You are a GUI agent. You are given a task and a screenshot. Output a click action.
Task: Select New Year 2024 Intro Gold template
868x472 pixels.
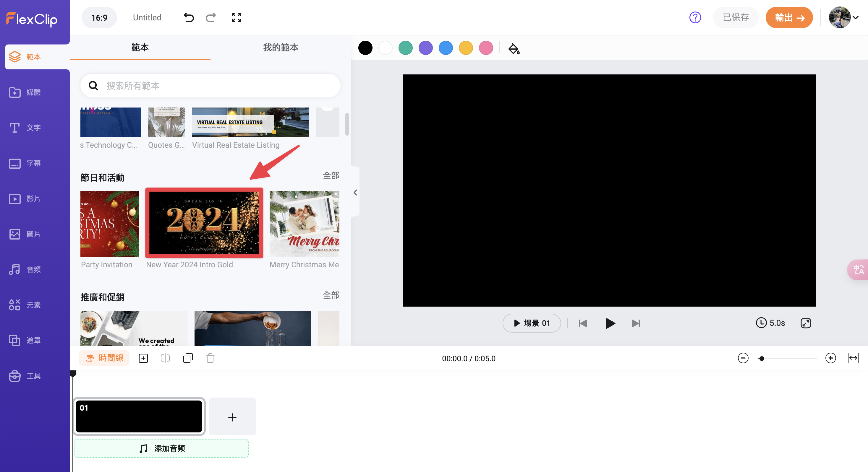pyautogui.click(x=204, y=223)
